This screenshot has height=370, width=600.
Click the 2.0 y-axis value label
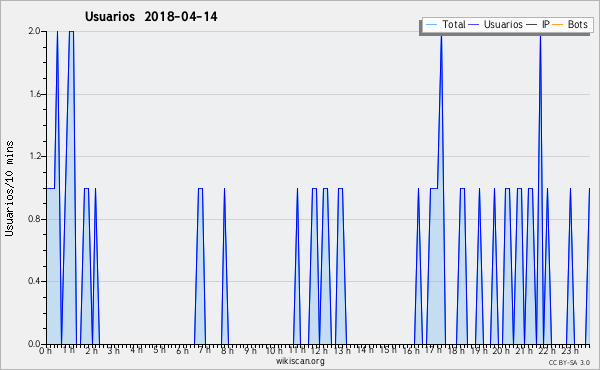pos(34,31)
